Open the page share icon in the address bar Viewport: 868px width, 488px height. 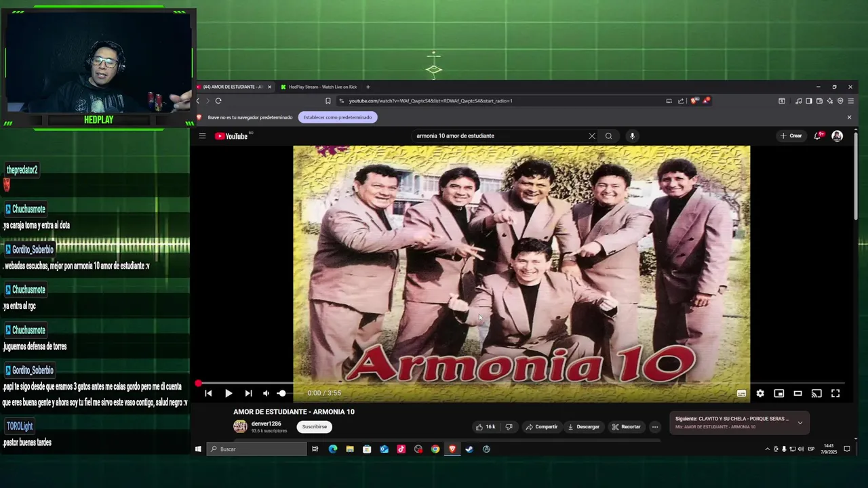[x=681, y=101]
